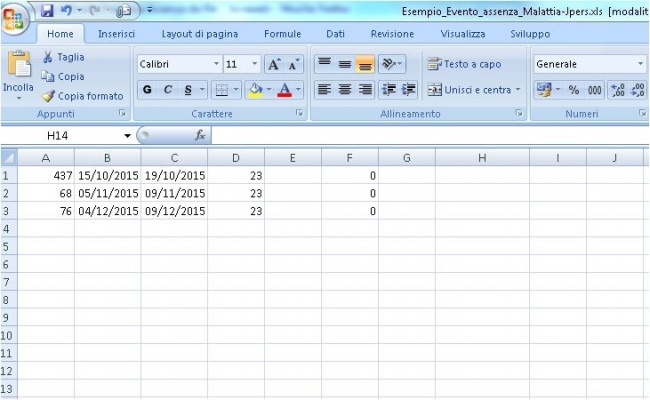
Task: Toggle italic C formatting
Action: pyautogui.click(x=167, y=90)
